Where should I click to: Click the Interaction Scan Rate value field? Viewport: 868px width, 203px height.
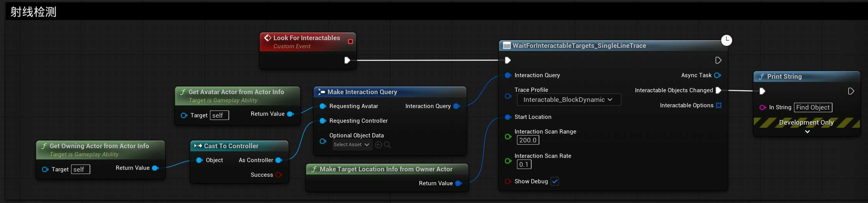tap(524, 164)
